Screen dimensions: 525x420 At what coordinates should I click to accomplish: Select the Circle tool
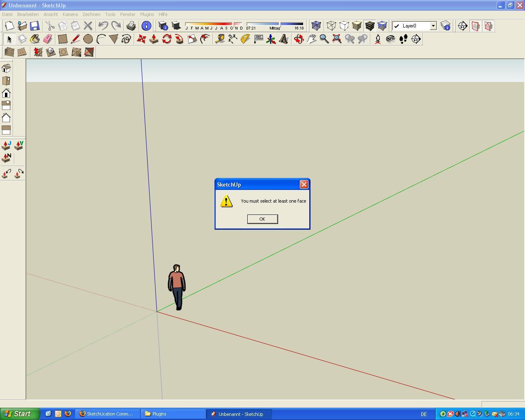[x=88, y=39]
